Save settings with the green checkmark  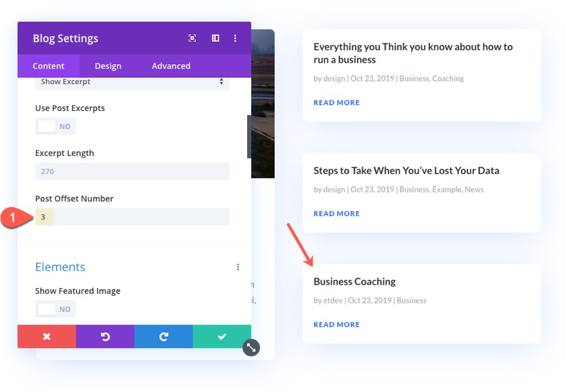(x=222, y=336)
